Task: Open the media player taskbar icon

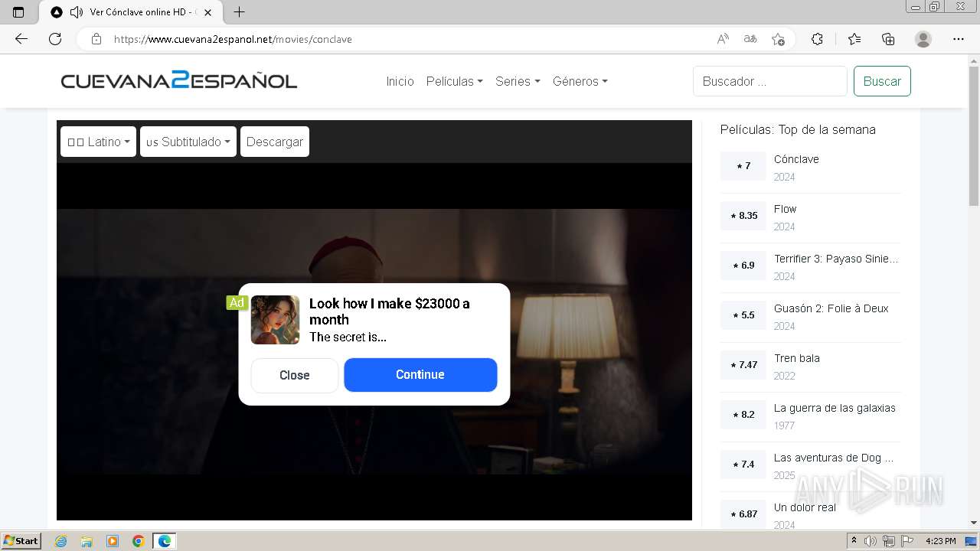Action: coord(113,541)
